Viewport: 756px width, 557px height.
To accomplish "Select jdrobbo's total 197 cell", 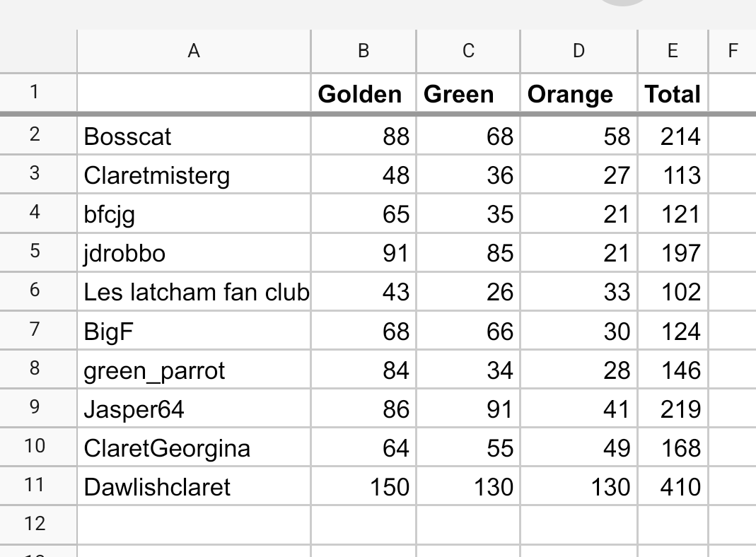I will (673, 252).
